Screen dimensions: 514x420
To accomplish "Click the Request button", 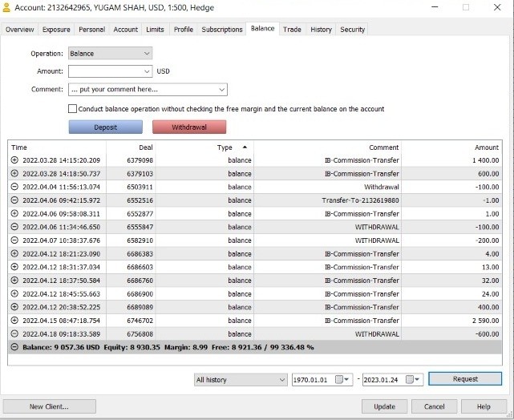I will coord(465,379).
